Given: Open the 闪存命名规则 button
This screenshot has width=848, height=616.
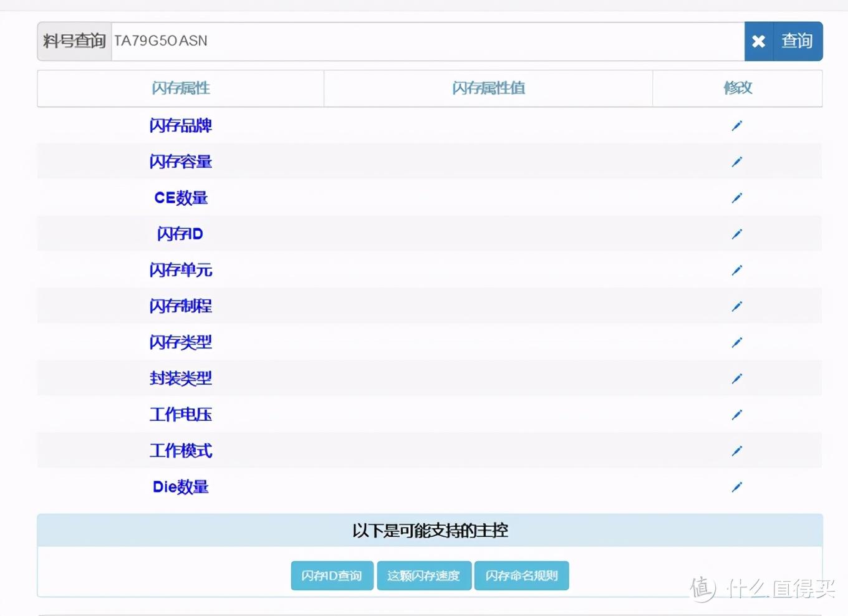Looking at the screenshot, I should [521, 575].
